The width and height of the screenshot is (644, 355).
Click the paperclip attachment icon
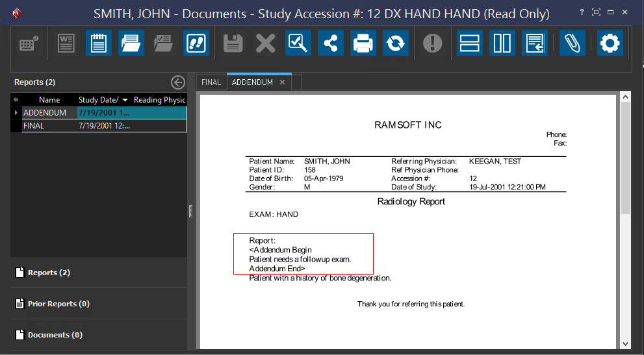pyautogui.click(x=571, y=43)
